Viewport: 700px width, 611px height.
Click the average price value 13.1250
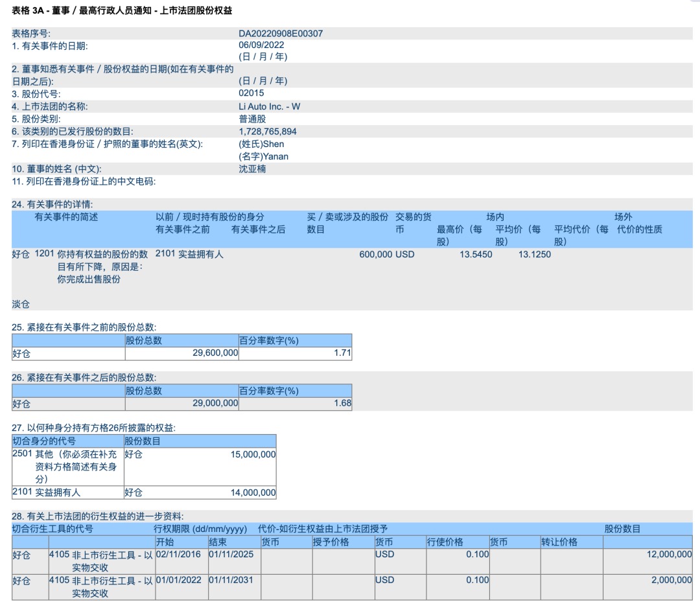pos(534,255)
